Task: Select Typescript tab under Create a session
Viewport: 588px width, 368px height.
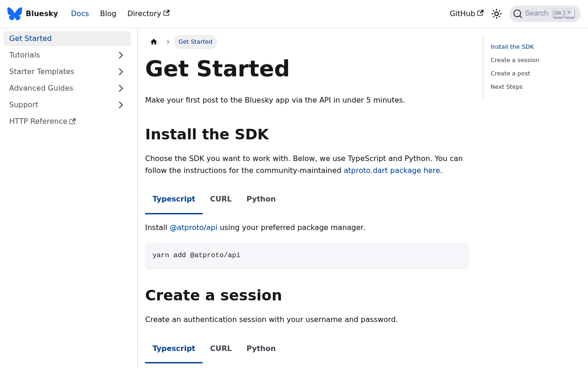Action: 174,349
